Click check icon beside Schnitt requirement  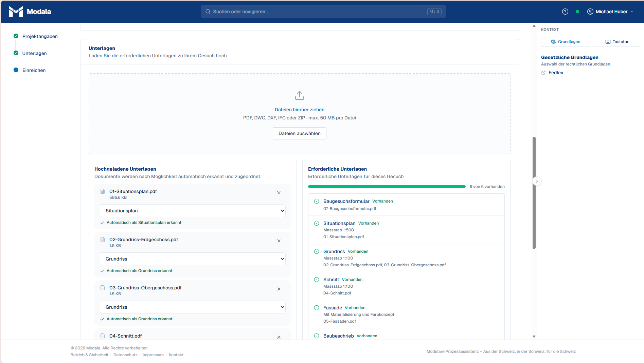point(317,280)
